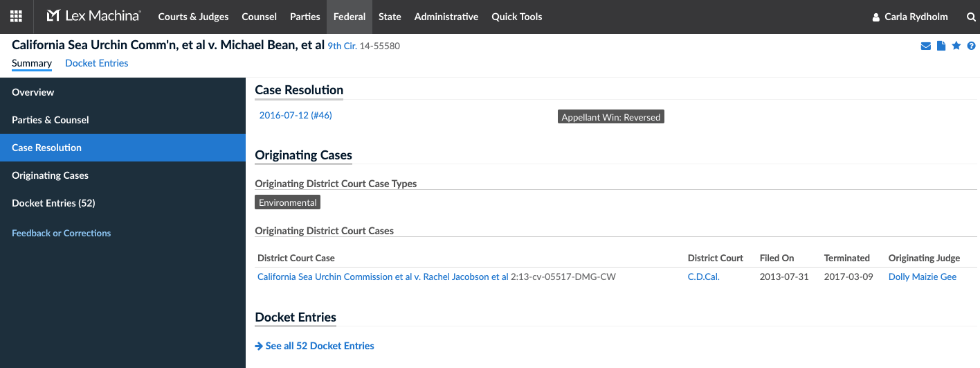Open Quick Tools menu

click(x=517, y=17)
